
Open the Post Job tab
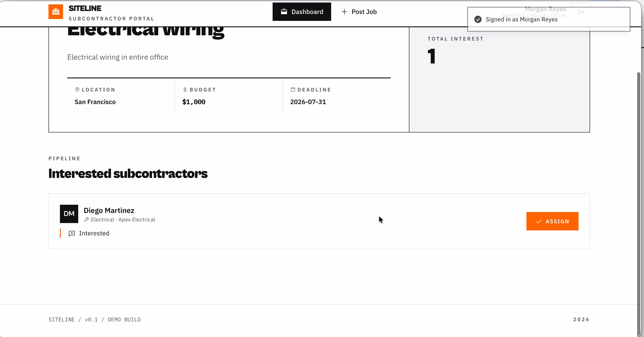(x=359, y=12)
